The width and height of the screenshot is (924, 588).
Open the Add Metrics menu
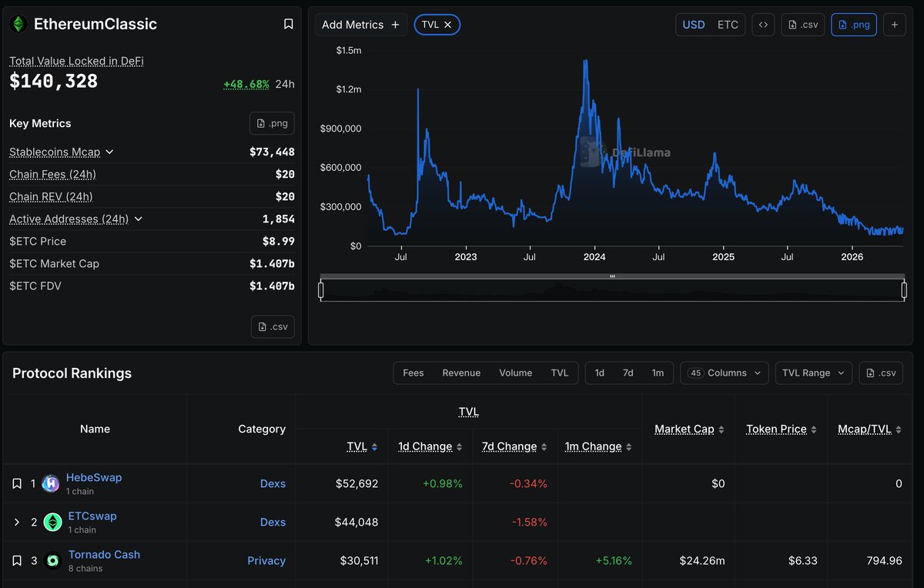pyautogui.click(x=360, y=25)
